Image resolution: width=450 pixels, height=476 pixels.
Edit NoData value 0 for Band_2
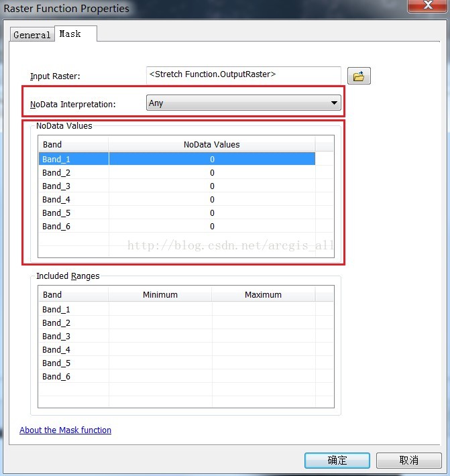point(212,172)
